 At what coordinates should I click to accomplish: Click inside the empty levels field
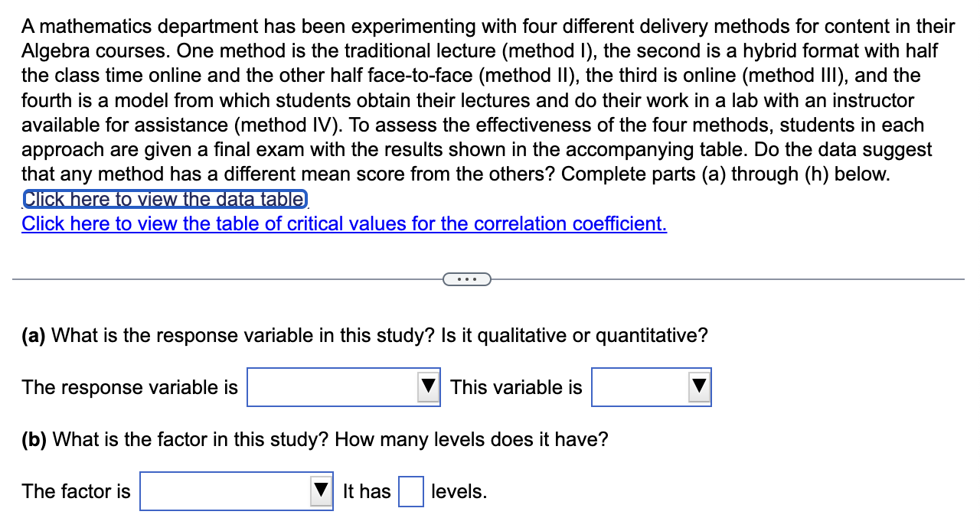point(410,491)
